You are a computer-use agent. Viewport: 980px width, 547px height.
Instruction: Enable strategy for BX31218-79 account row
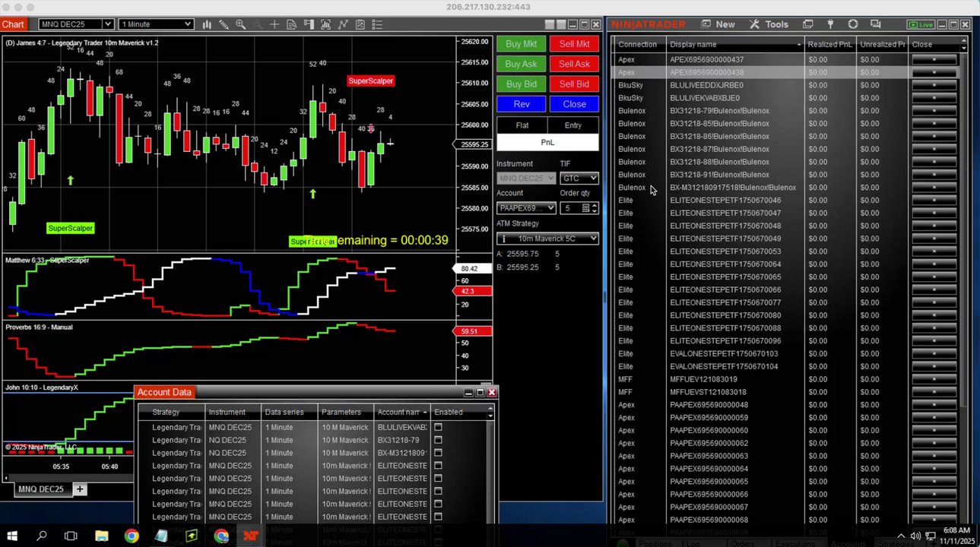(438, 440)
